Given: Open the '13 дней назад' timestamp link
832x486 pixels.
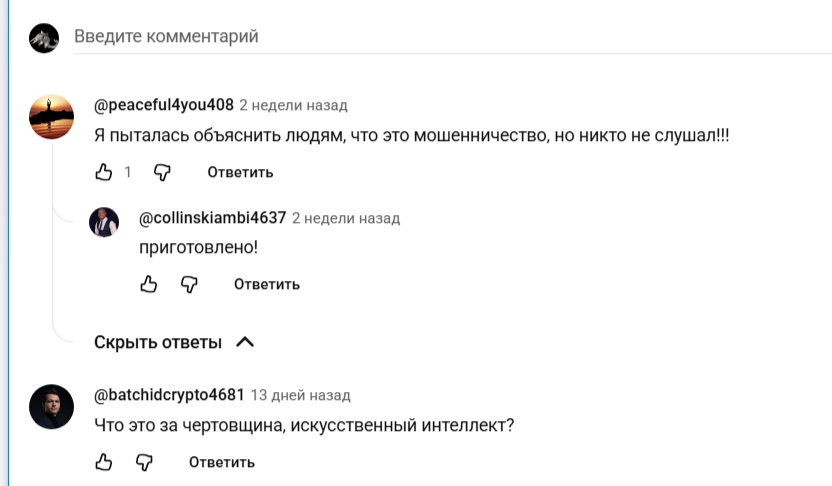Looking at the screenshot, I should [x=301, y=395].
